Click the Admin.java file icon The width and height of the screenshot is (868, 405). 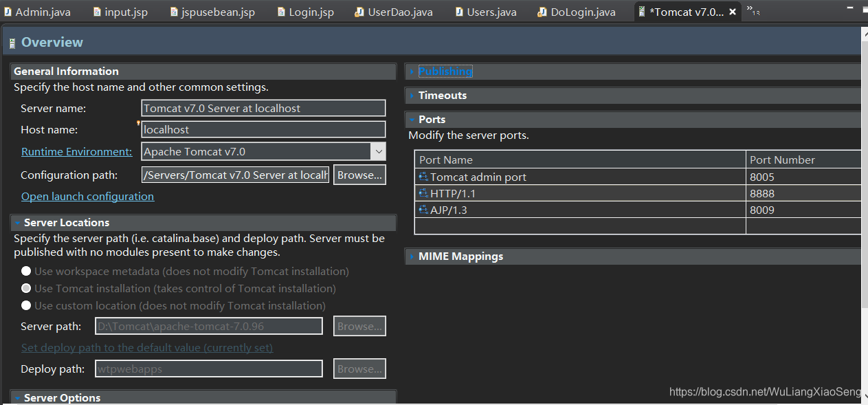[x=8, y=12]
